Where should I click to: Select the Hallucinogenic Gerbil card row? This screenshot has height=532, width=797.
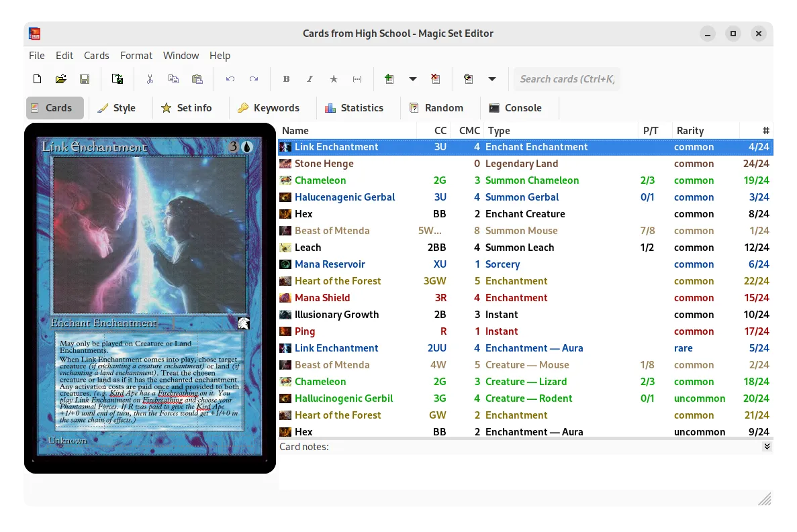click(x=526, y=398)
